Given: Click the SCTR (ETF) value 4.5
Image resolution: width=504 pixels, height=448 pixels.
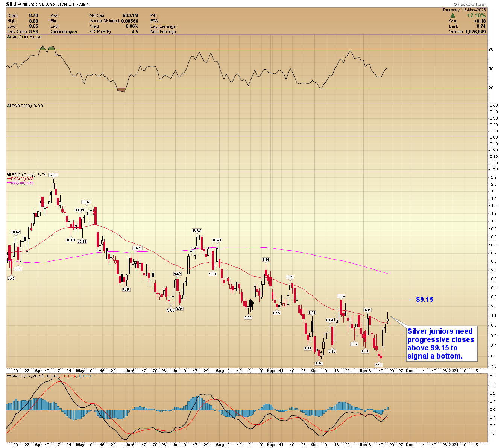Looking at the screenshot, I should [135, 32].
